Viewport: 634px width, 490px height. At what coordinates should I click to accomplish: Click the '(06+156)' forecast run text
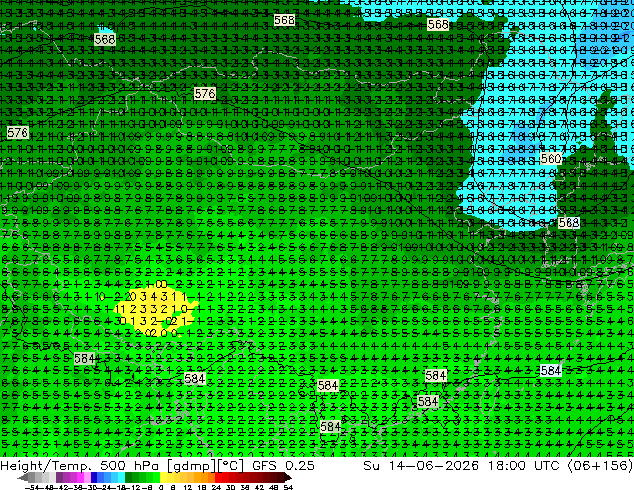pyautogui.click(x=600, y=466)
